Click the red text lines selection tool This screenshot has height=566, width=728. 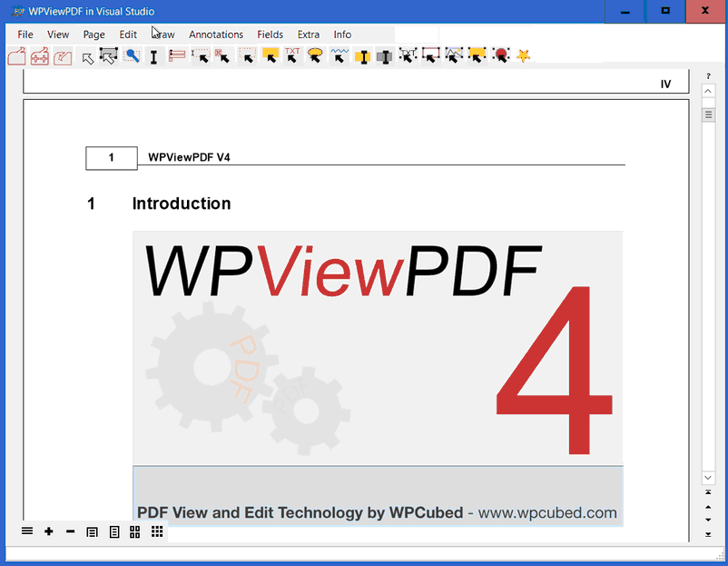pos(176,55)
